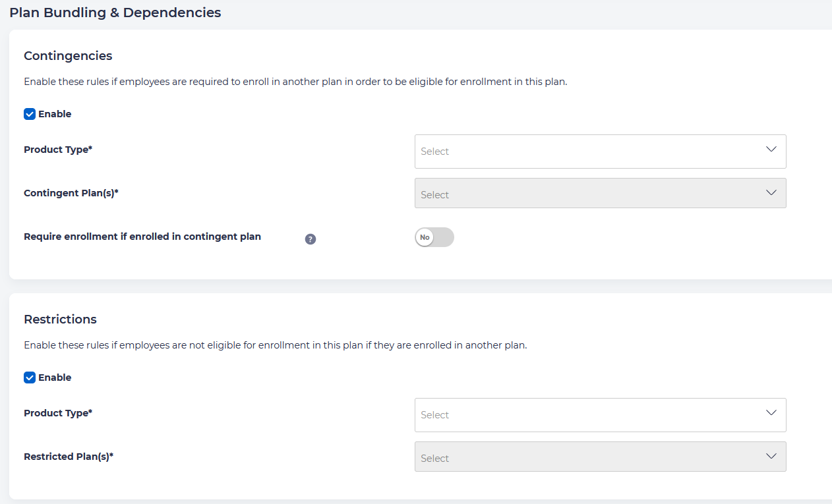Image resolution: width=832 pixels, height=504 pixels.
Task: Click chevron arrow in Contingencies Product Type
Action: pyautogui.click(x=771, y=149)
